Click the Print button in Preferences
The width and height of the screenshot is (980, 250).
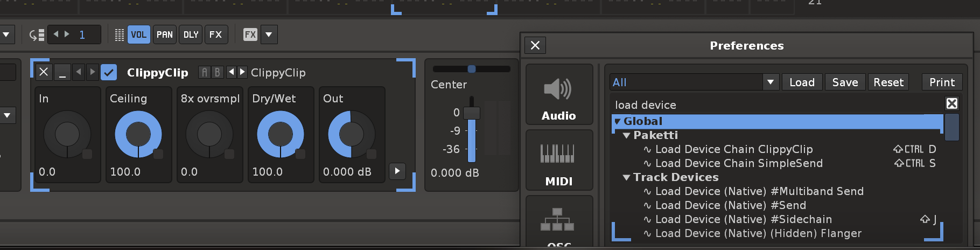[942, 82]
